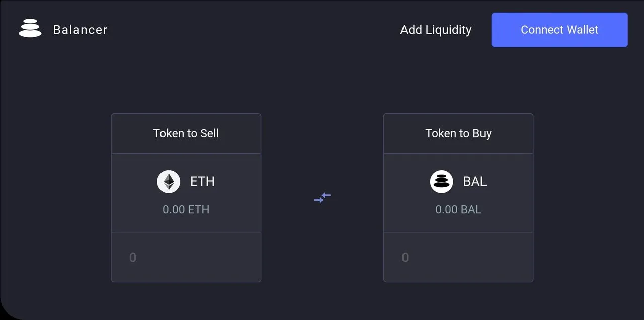Click the Balancer stacked-stones logo icon
The height and width of the screenshot is (320, 644).
(x=30, y=28)
